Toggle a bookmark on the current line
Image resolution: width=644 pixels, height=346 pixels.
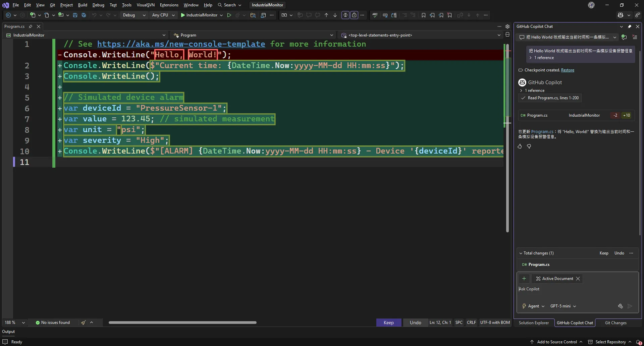click(x=424, y=15)
